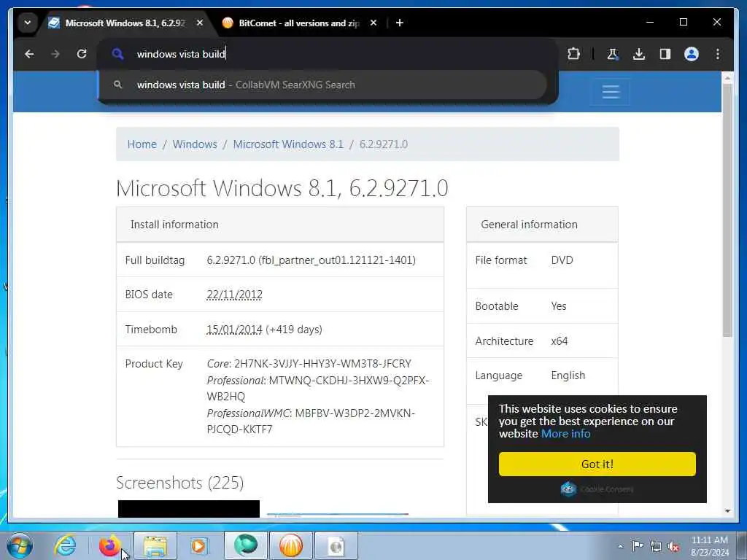This screenshot has height=560, width=747.
Task: Open the BitComet taskbar icon
Action: tap(290, 545)
